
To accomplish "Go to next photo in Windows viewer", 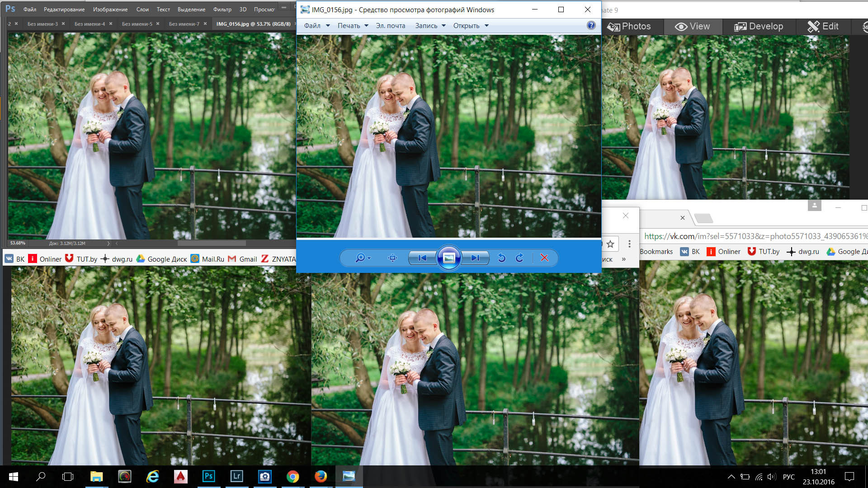I will click(475, 258).
